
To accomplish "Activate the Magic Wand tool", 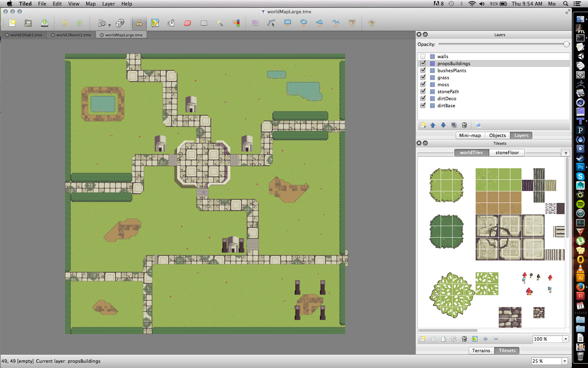I will pyautogui.click(x=220, y=23).
